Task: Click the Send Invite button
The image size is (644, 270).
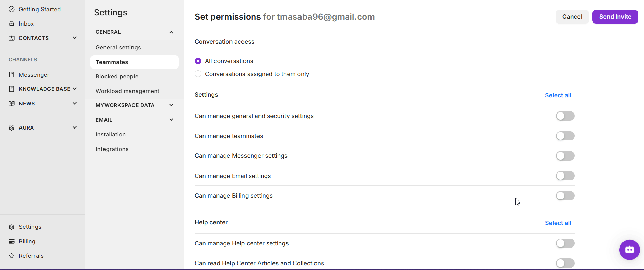Action: pos(615,17)
